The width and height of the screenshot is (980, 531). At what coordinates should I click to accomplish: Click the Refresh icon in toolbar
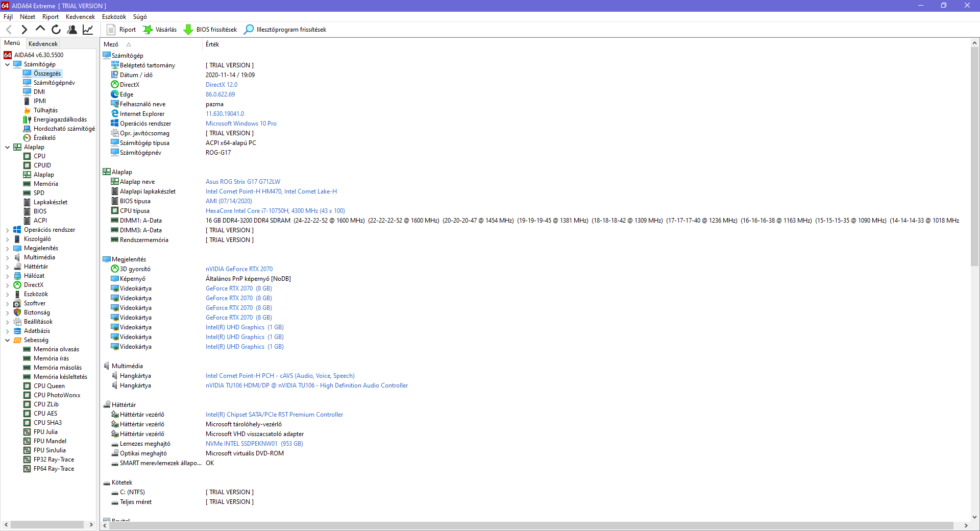pos(56,30)
